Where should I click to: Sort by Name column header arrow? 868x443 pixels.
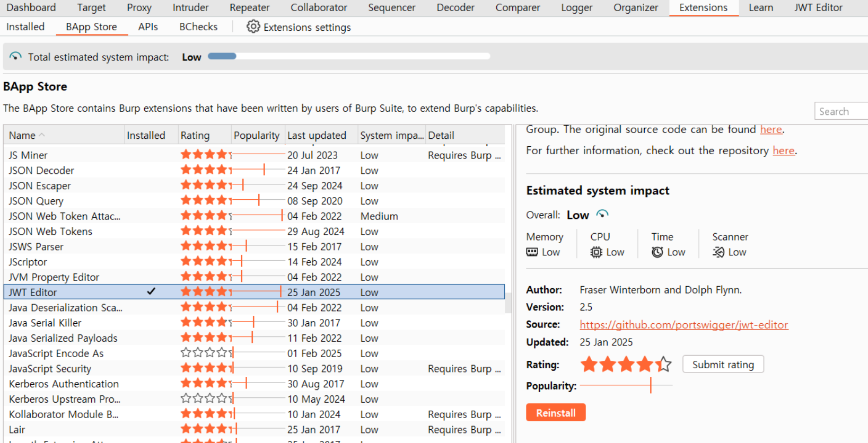point(42,135)
